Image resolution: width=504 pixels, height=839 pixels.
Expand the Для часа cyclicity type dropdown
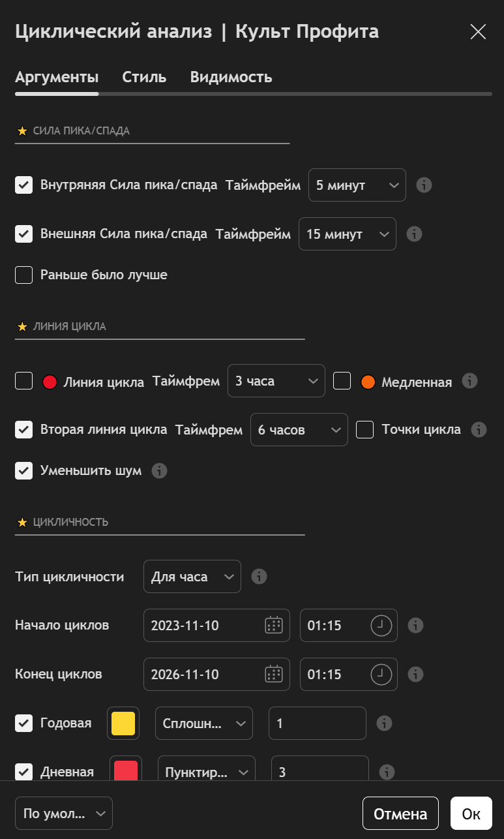(x=192, y=577)
